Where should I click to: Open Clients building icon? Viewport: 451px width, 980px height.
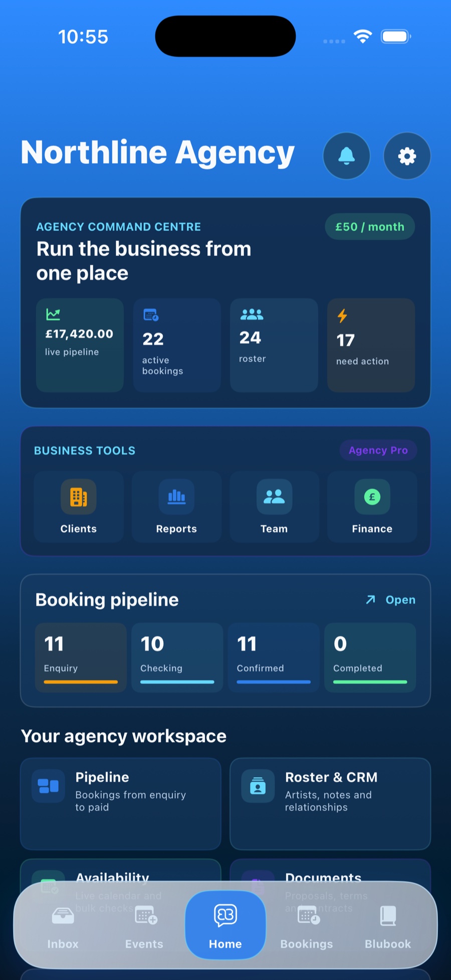point(79,497)
